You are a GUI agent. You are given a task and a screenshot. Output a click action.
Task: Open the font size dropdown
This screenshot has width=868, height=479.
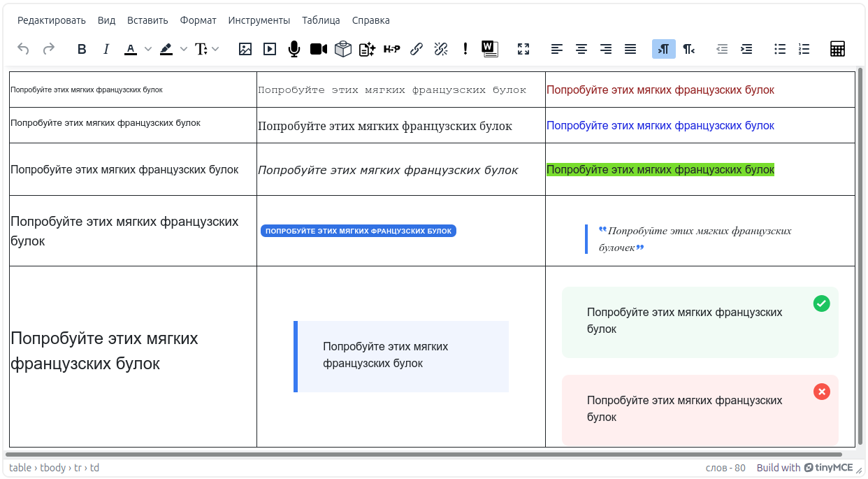tap(207, 49)
